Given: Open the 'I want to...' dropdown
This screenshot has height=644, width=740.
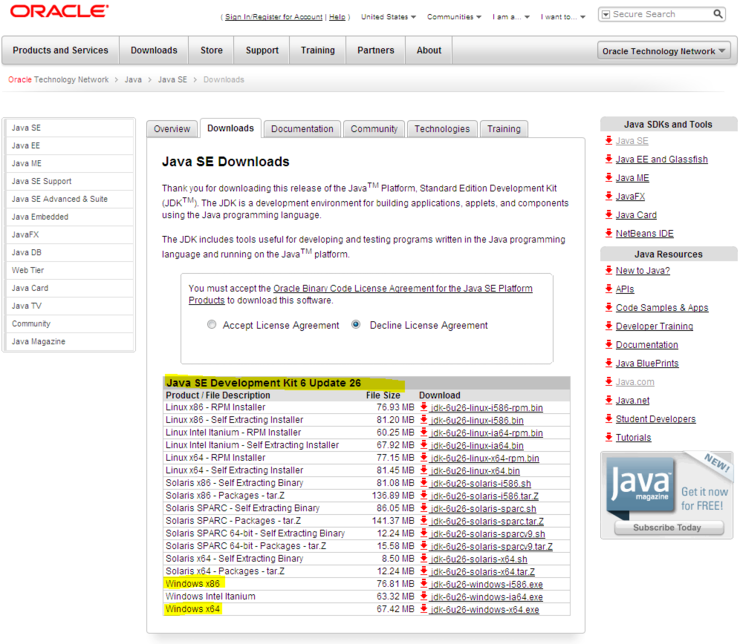Looking at the screenshot, I should [563, 17].
